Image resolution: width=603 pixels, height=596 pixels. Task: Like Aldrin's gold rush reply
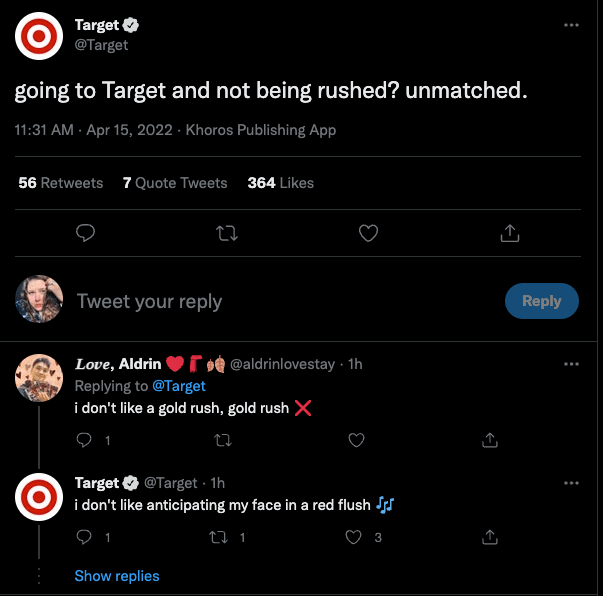click(x=357, y=439)
